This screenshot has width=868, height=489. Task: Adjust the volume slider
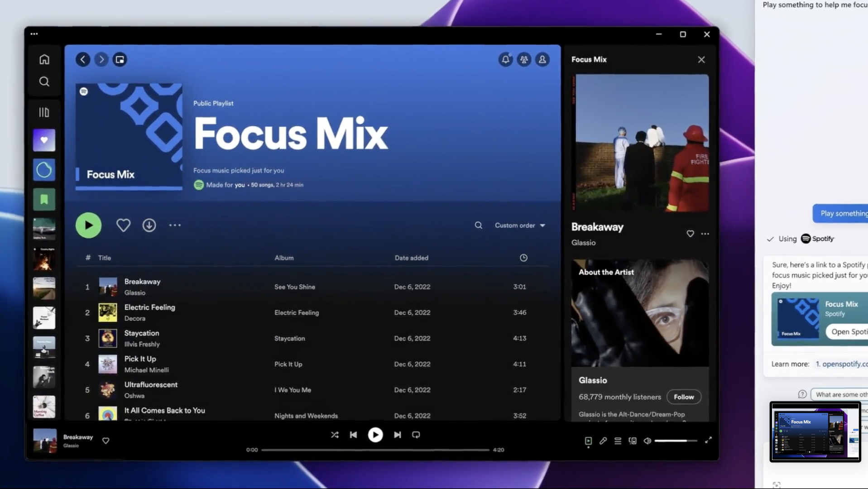click(x=675, y=441)
